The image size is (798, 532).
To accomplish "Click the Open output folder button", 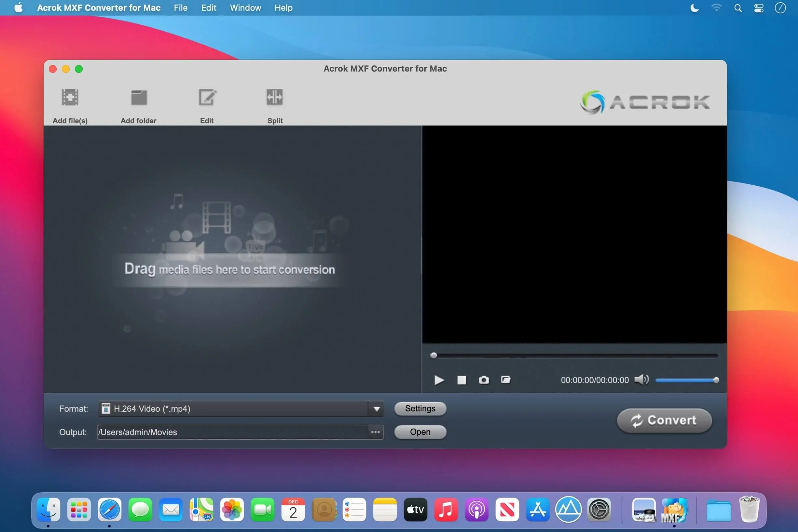I will [x=420, y=432].
